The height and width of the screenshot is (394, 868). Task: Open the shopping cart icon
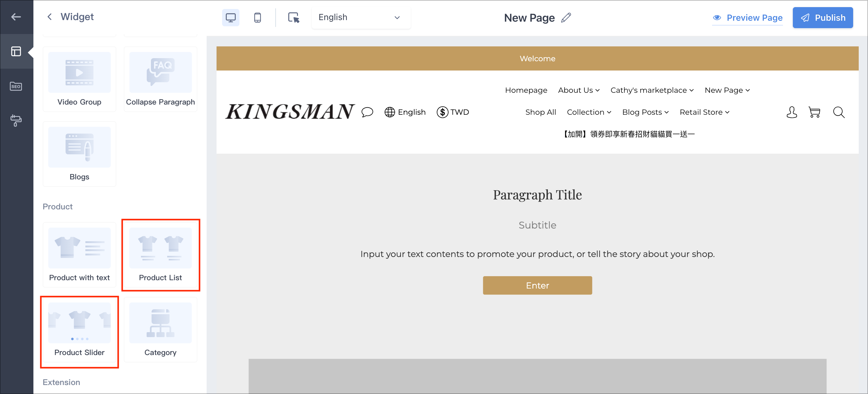coord(814,112)
